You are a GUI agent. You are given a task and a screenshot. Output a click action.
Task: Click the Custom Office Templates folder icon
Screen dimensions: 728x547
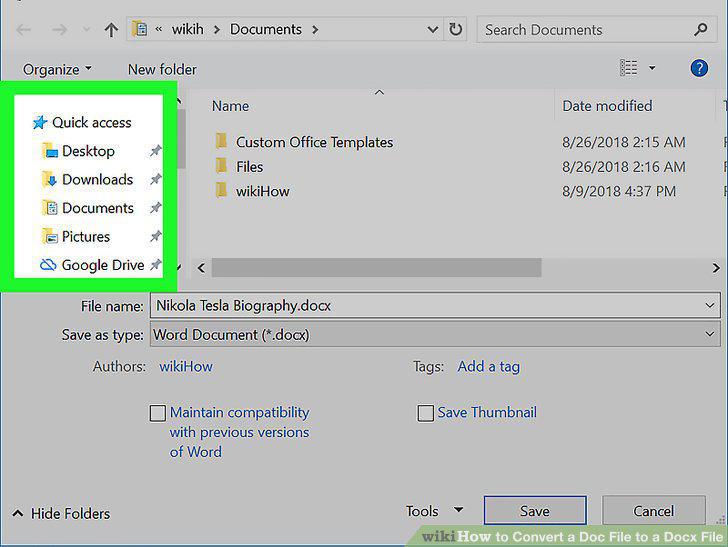point(221,140)
